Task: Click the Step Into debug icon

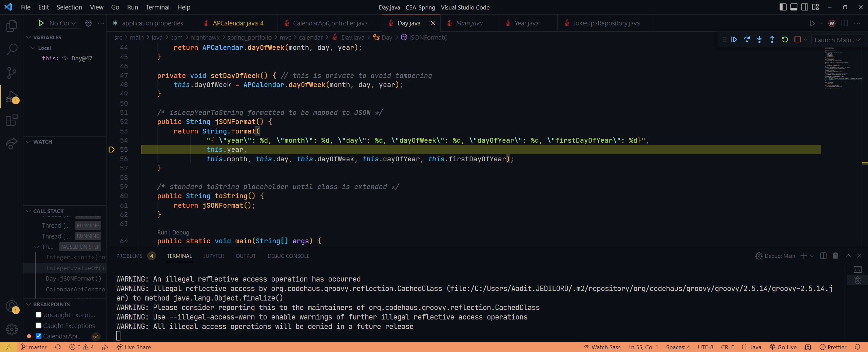Action: 759,39
